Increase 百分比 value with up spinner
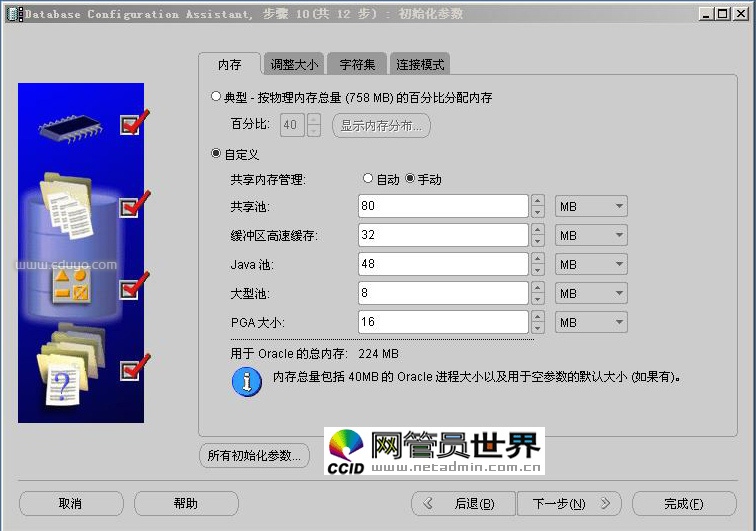Screen dimensions: 756x531 click(x=314, y=119)
